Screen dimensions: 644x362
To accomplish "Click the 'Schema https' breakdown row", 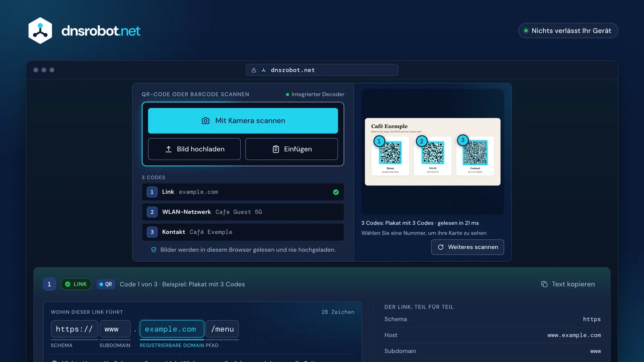I will pos(493,319).
